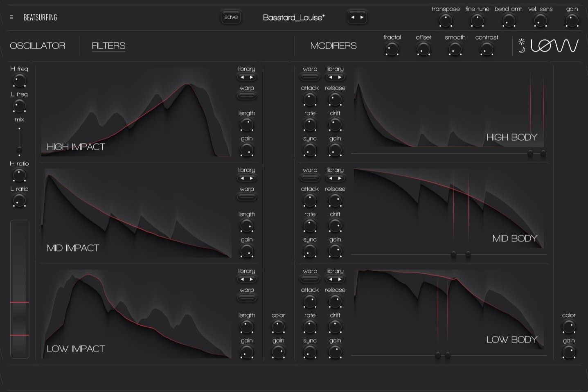This screenshot has height=392, width=588.
Task: Click next library arrow in LOW BODY section
Action: click(x=339, y=279)
